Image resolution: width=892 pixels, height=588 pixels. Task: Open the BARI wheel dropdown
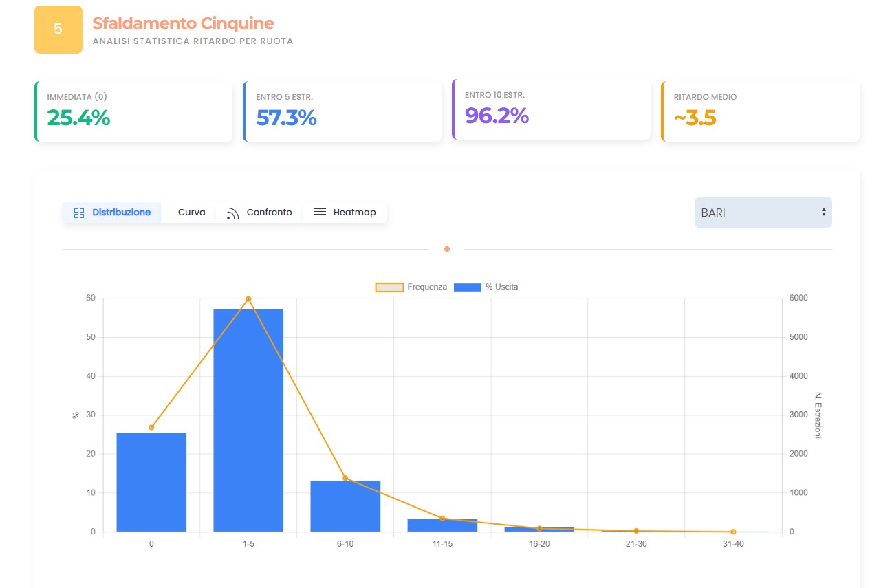[763, 213]
